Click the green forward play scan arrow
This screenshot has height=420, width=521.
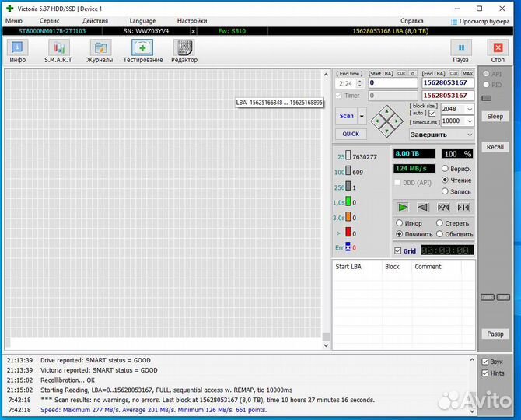point(403,207)
